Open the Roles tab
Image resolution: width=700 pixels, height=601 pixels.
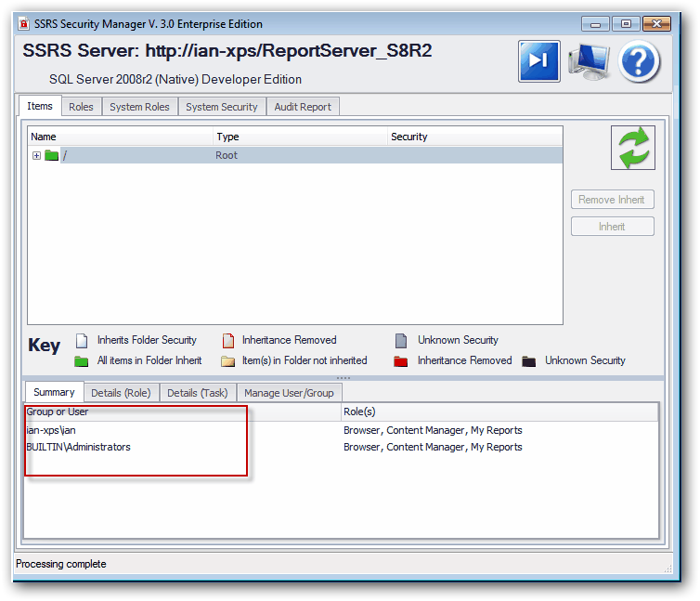pos(82,107)
